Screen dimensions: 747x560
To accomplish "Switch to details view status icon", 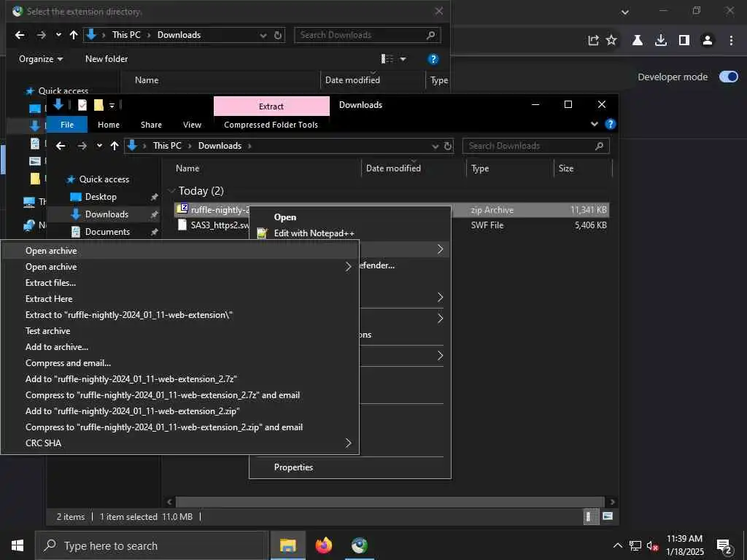I will coord(589,517).
